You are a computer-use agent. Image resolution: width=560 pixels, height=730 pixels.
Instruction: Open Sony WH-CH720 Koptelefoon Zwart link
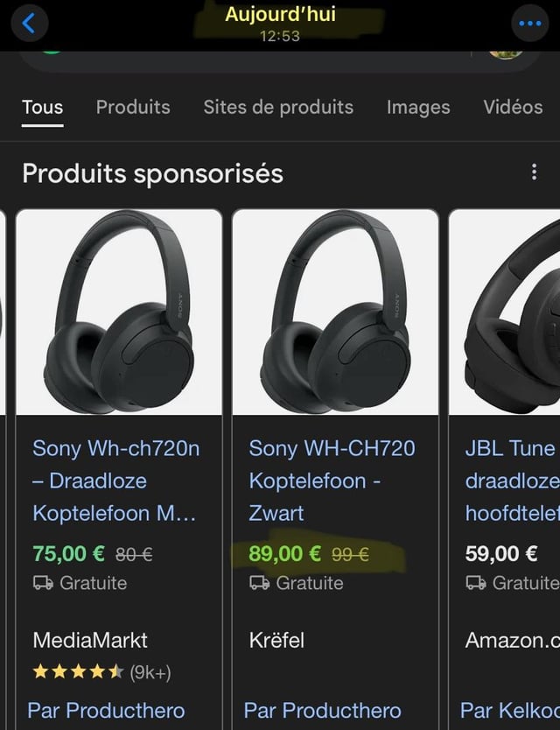pyautogui.click(x=332, y=481)
